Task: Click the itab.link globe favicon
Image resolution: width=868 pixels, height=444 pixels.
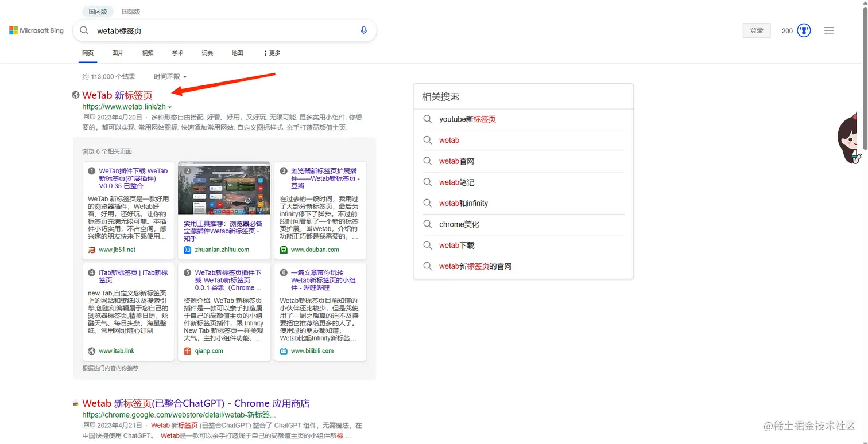Action: (x=91, y=350)
